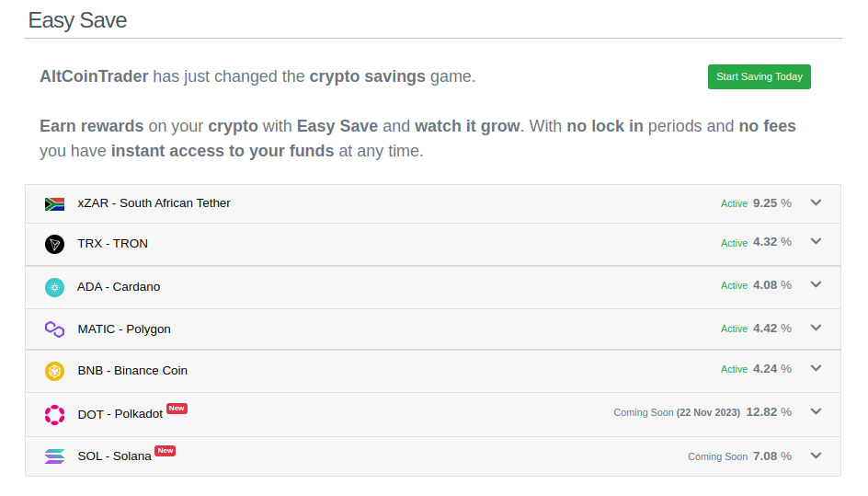This screenshot has height=496, width=868.
Task: Click Coming Soon 22 Nov 2023 text
Action: (x=677, y=412)
